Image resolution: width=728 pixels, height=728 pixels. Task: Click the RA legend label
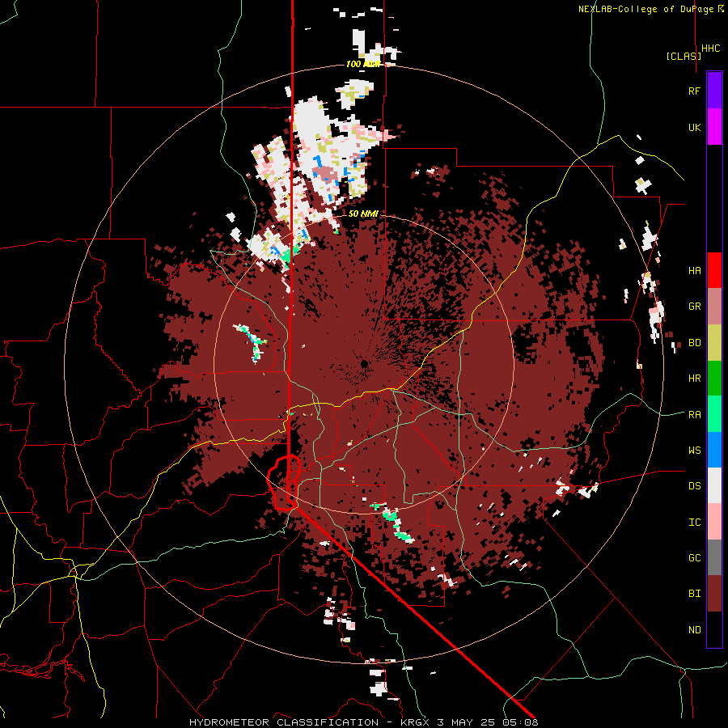coord(694,415)
